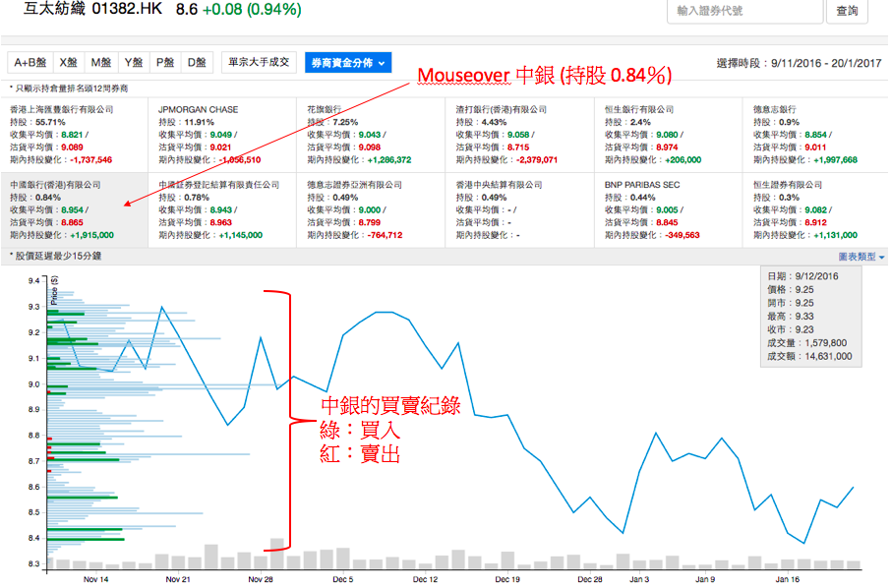Viewport: 891px width, 588px height.
Task: Open the Y盤 tab
Action: pyautogui.click(x=133, y=62)
